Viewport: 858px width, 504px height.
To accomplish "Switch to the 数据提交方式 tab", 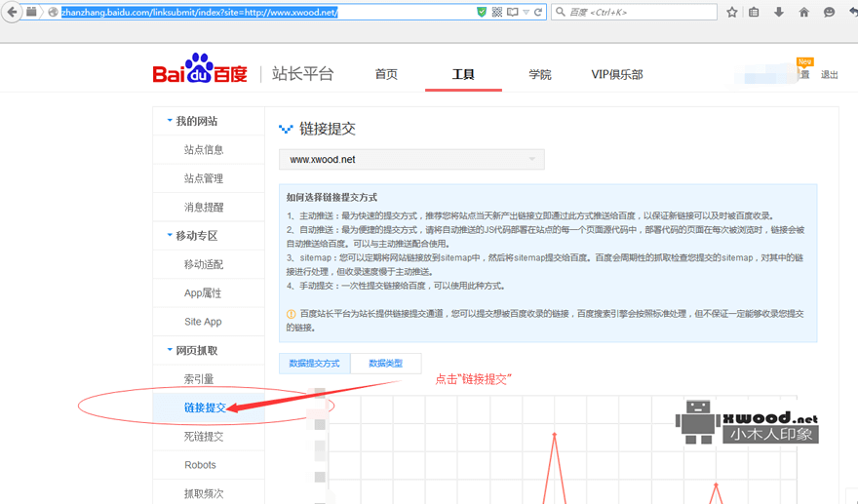I will click(x=315, y=364).
